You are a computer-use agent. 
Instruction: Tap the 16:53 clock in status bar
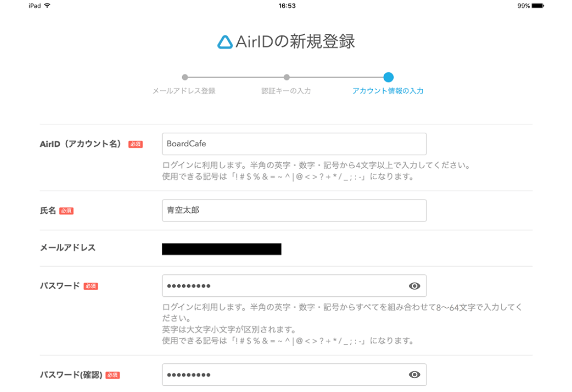[x=287, y=6]
